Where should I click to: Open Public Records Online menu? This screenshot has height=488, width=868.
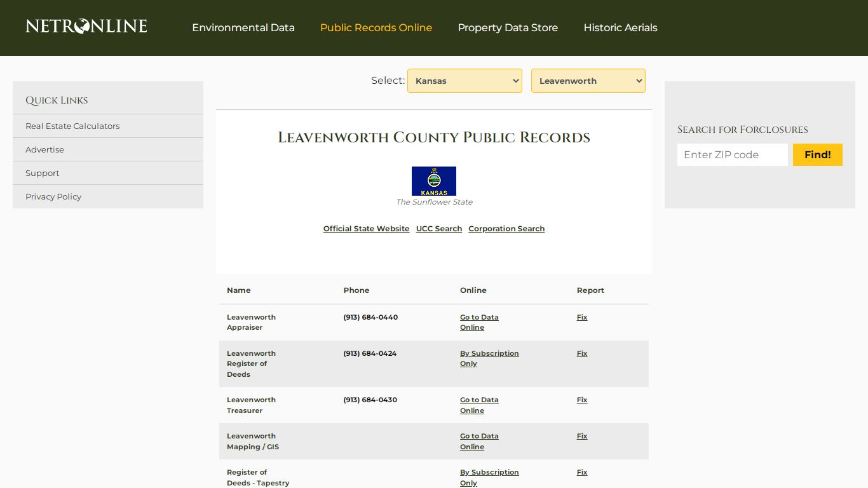coord(376,28)
